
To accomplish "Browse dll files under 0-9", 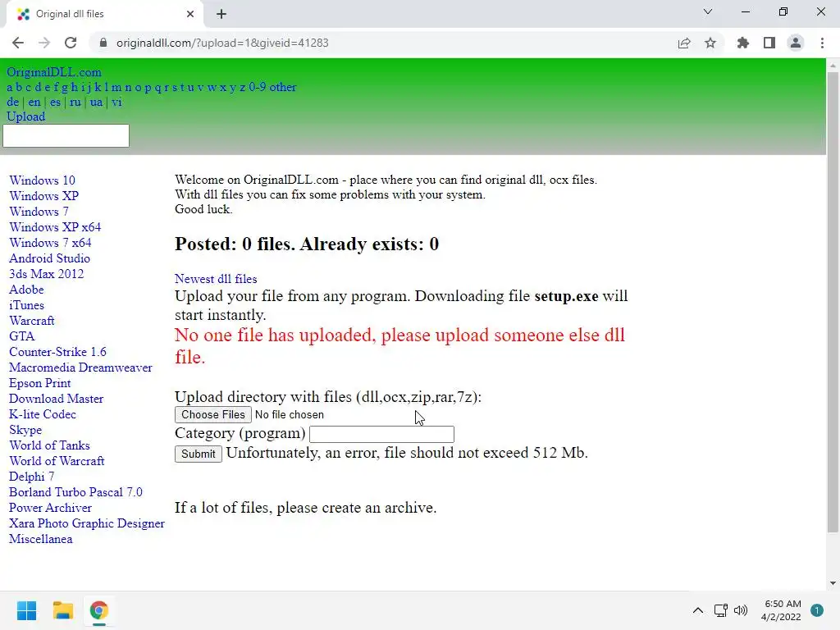I will [x=257, y=87].
